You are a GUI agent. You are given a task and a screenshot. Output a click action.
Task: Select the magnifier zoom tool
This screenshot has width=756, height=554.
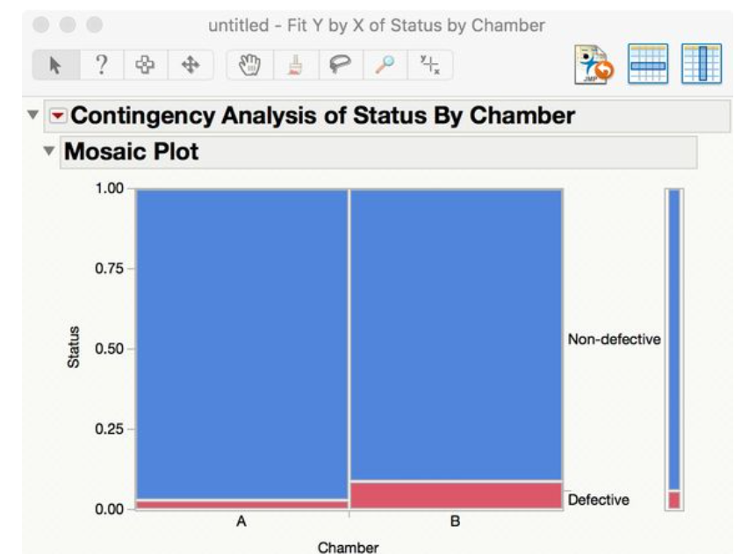coord(385,64)
